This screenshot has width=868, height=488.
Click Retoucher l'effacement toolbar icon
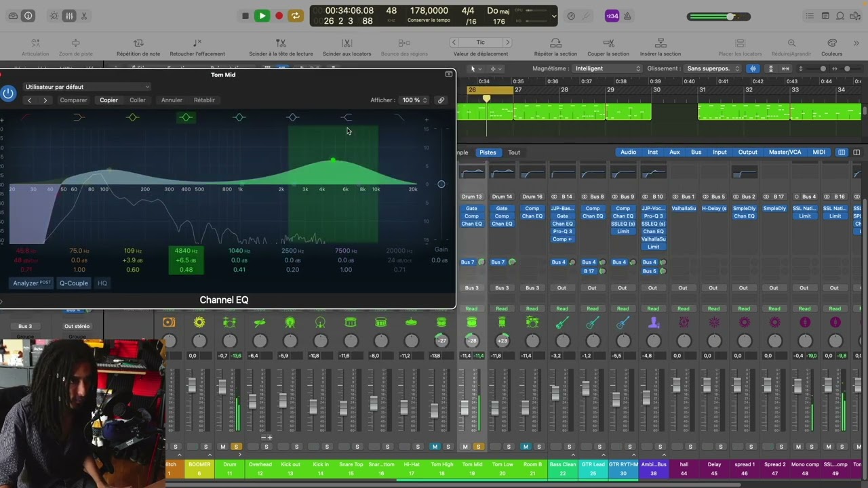(197, 43)
